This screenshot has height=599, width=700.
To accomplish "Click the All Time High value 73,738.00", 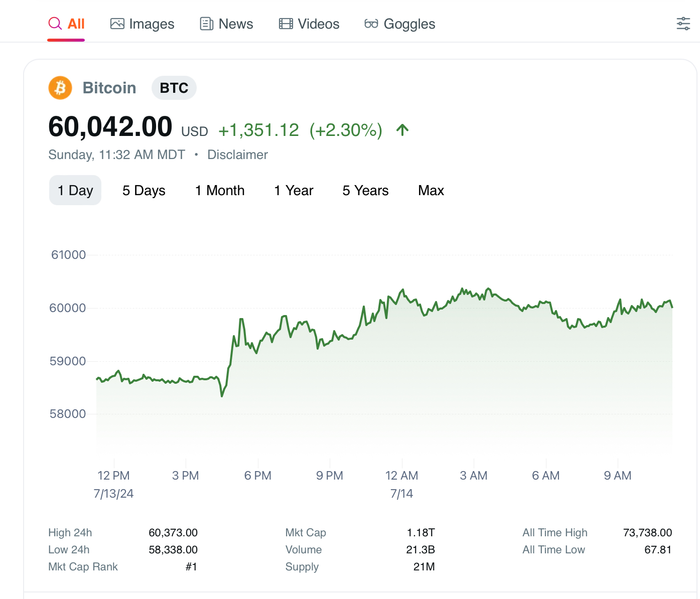I will pos(647,532).
